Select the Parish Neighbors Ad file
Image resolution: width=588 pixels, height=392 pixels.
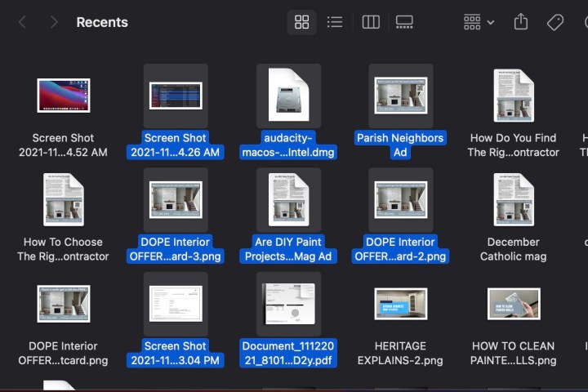click(400, 96)
